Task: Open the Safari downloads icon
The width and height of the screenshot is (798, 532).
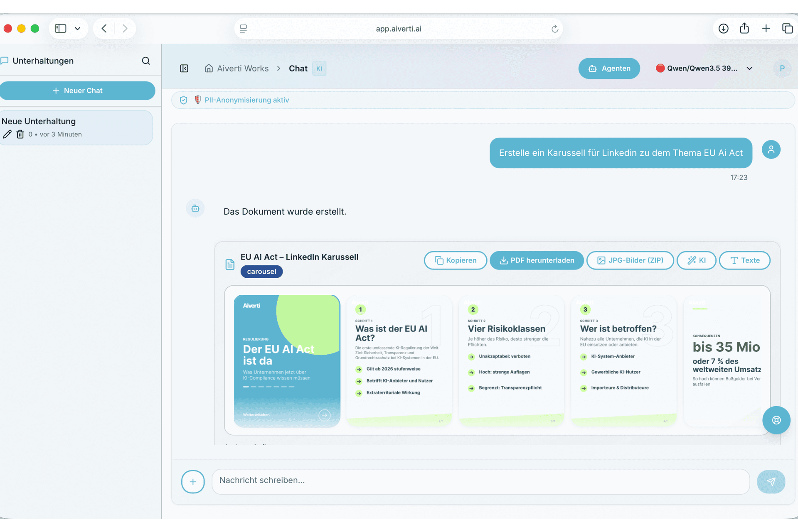Action: (724, 29)
